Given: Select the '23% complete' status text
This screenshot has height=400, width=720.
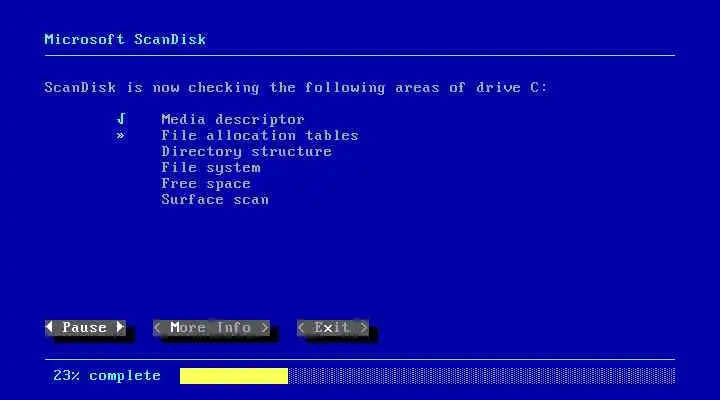Looking at the screenshot, I should coord(107,376).
